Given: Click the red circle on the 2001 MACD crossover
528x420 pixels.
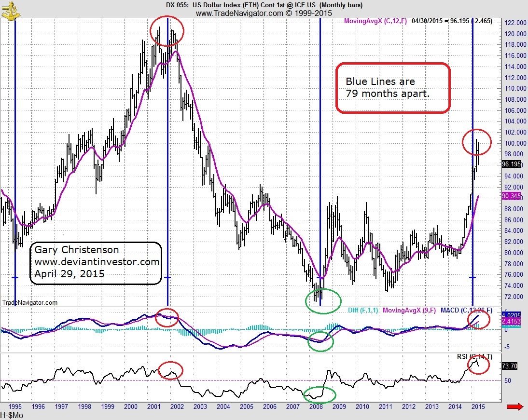Looking at the screenshot, I should 167,318.
